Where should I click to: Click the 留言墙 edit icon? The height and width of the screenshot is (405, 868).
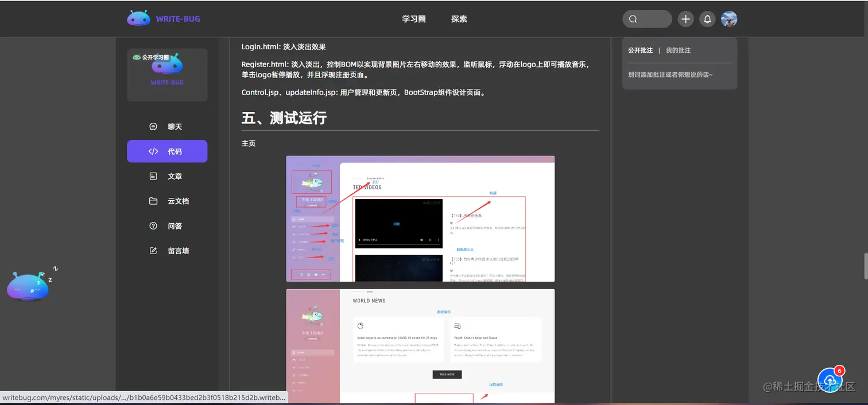pyautogui.click(x=153, y=251)
